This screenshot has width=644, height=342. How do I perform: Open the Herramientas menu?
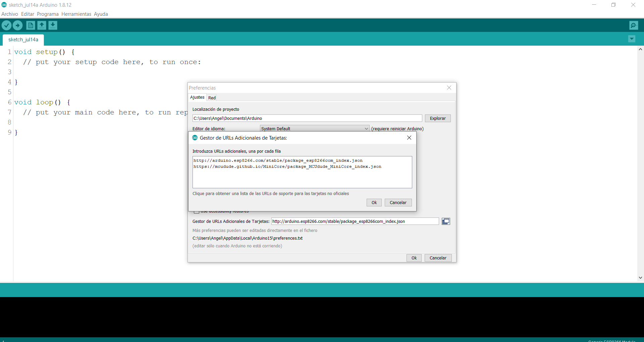click(x=76, y=14)
